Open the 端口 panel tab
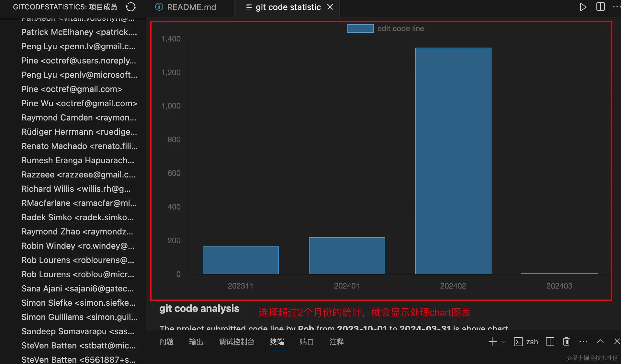621x364 pixels. pyautogui.click(x=307, y=342)
